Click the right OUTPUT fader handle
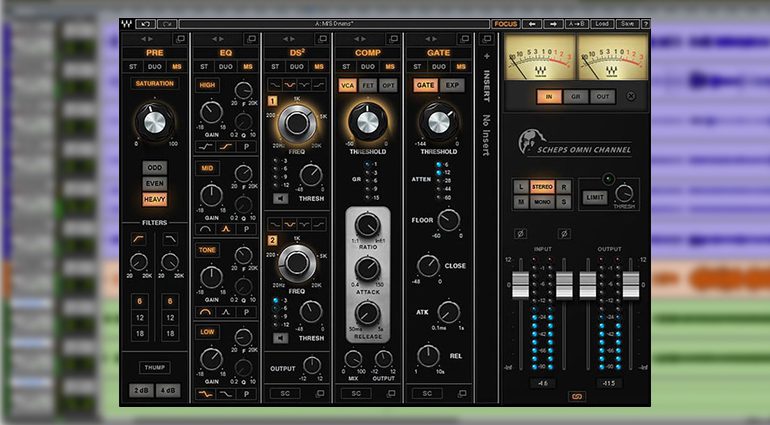 click(631, 284)
